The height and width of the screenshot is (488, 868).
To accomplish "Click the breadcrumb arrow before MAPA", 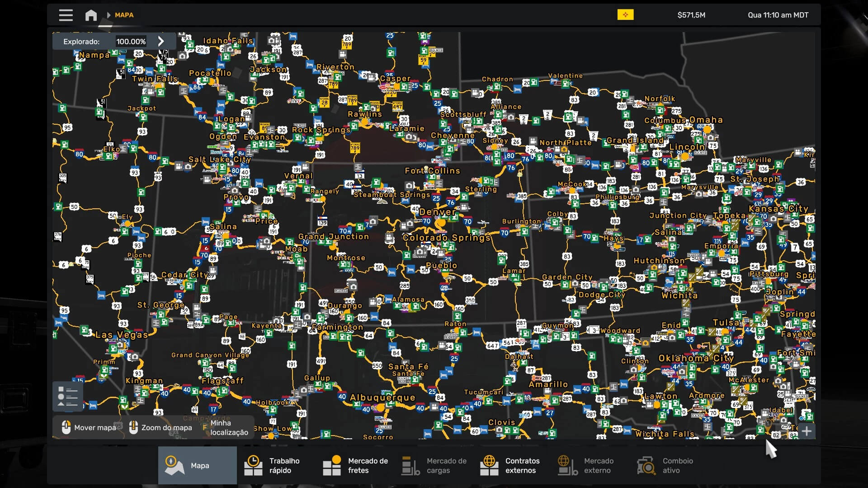I will (108, 15).
